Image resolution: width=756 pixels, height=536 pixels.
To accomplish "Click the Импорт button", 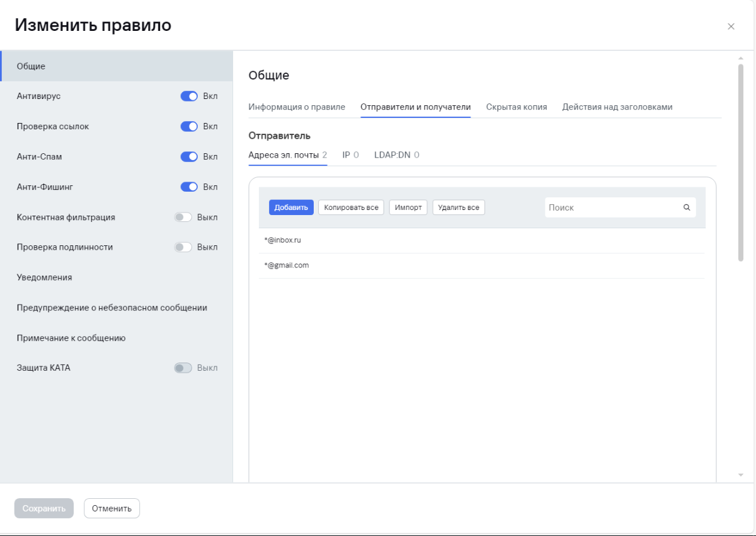I will coord(408,207).
